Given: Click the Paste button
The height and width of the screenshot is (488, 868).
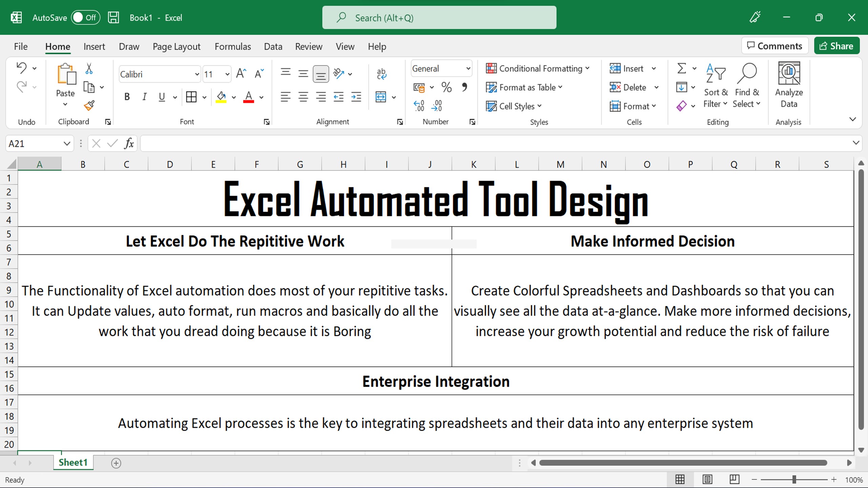Looking at the screenshot, I should (65, 85).
